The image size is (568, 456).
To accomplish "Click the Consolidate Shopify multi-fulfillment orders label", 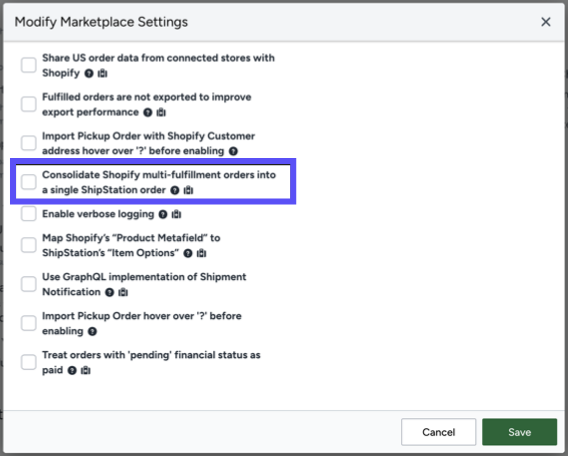I will 159,182.
